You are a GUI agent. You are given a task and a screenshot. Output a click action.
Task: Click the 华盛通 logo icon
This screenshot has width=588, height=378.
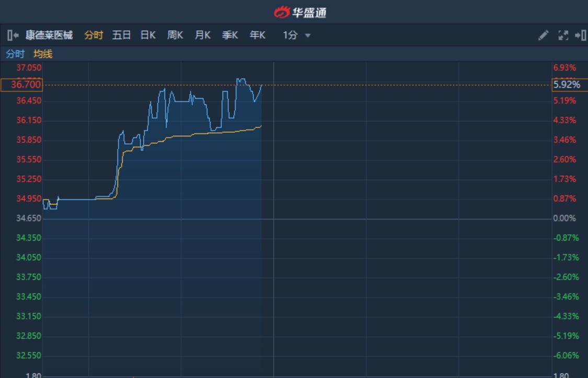pos(282,12)
